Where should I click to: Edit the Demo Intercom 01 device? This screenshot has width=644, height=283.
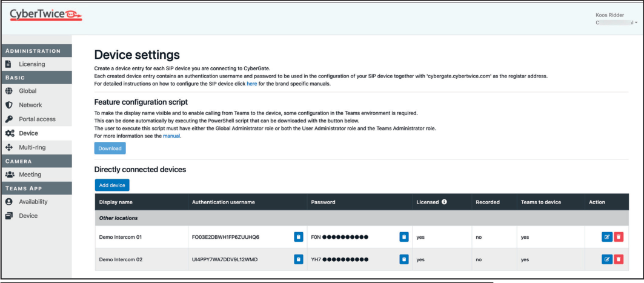(607, 237)
